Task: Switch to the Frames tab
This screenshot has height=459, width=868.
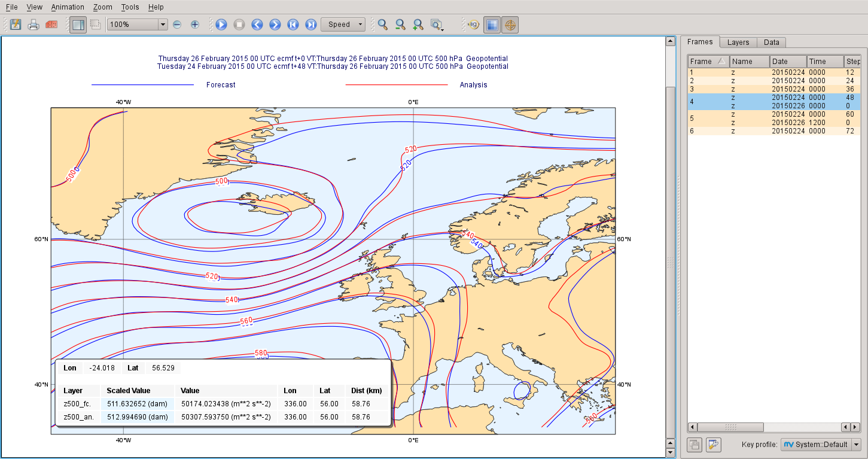Action: tap(700, 42)
